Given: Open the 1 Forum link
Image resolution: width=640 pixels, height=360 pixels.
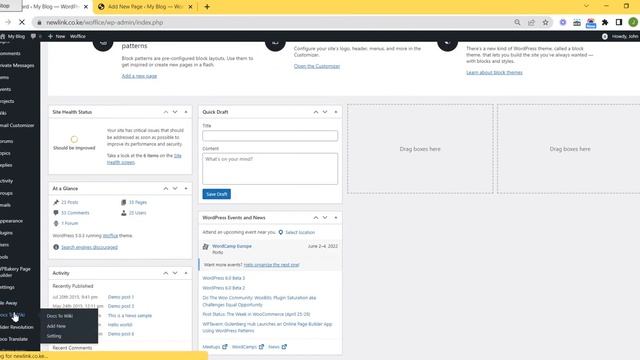Looking at the screenshot, I should pos(69,223).
